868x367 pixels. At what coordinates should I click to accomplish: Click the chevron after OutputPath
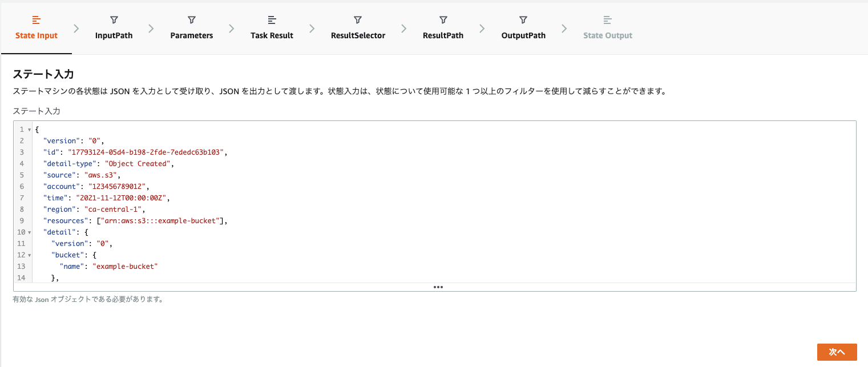[564, 27]
